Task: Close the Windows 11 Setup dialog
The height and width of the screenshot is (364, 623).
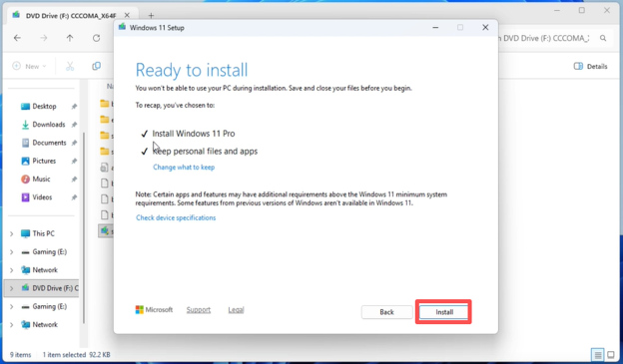Action: (x=485, y=27)
